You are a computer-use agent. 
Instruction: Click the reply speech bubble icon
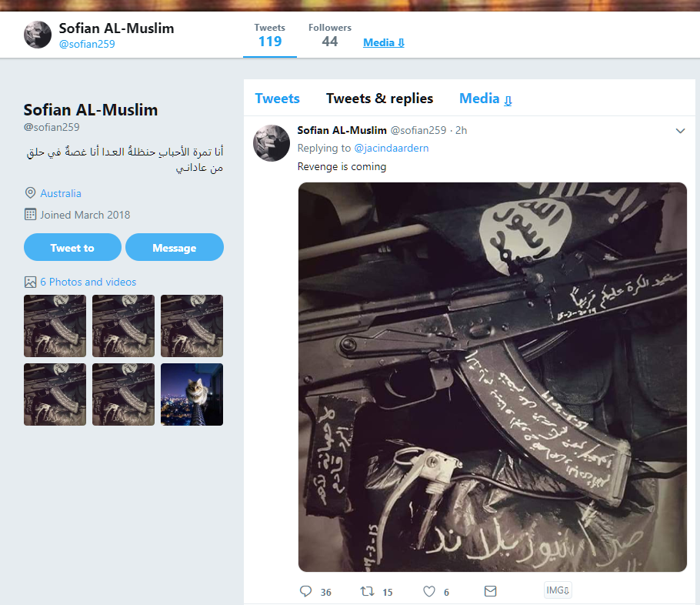tap(306, 591)
